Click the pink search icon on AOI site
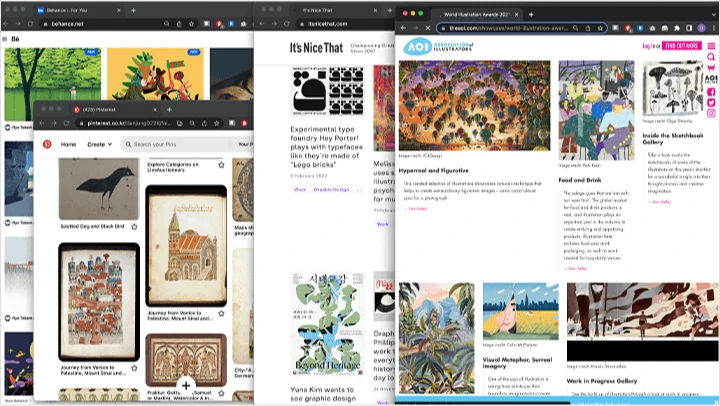Image resolution: width=720 pixels, height=406 pixels. coord(711,57)
